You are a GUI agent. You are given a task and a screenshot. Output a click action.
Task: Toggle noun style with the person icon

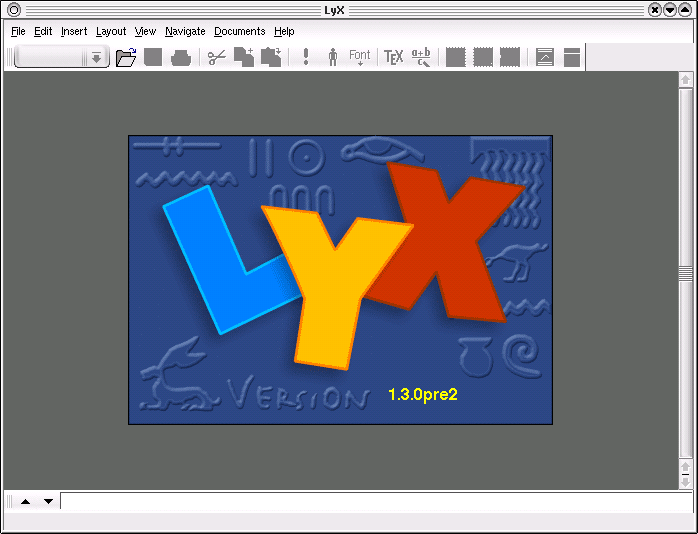333,57
